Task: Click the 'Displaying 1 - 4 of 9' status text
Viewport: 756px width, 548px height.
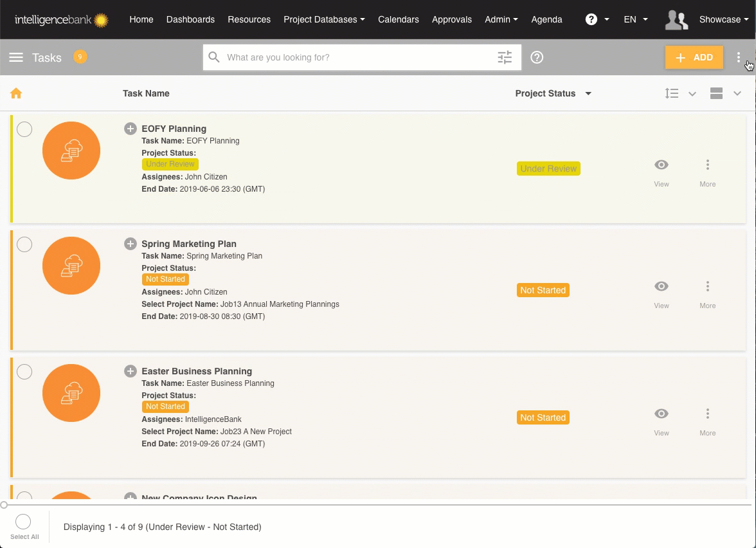Action: coord(163,527)
